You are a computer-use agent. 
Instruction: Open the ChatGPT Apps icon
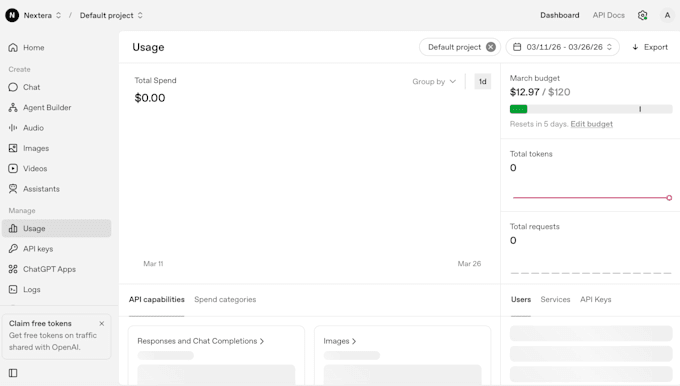(13, 269)
